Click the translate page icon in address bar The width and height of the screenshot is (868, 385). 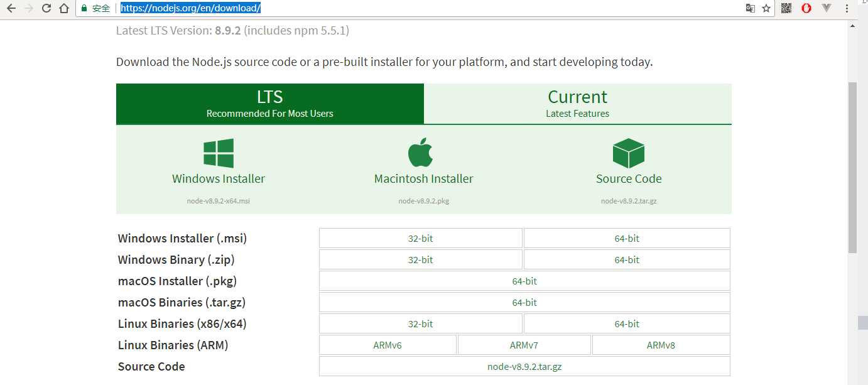750,8
